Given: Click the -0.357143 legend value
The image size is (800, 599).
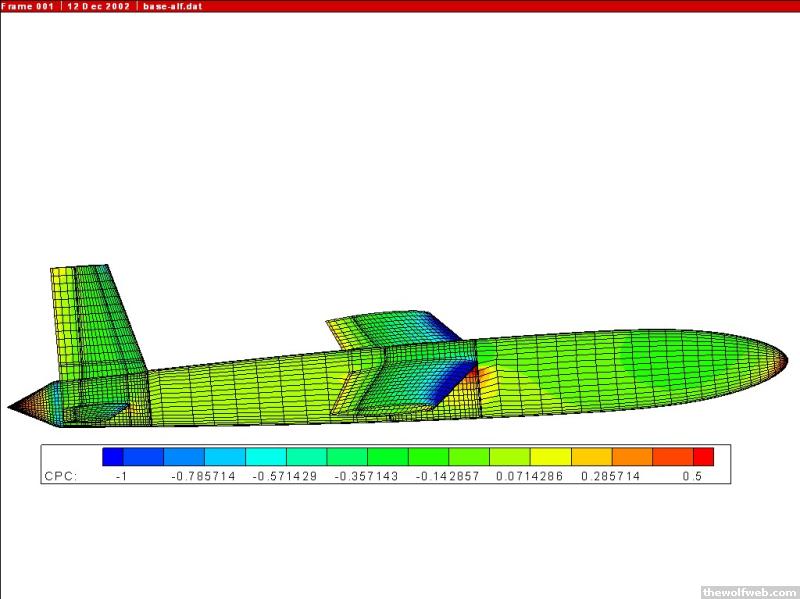Looking at the screenshot, I should click(366, 476).
